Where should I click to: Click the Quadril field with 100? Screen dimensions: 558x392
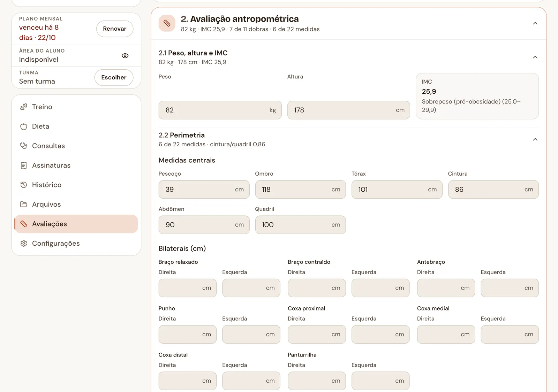tap(301, 225)
